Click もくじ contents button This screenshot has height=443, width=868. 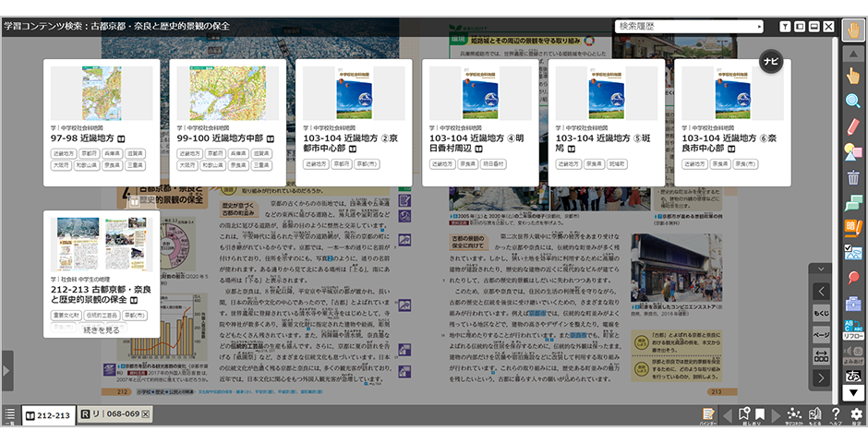[821, 313]
